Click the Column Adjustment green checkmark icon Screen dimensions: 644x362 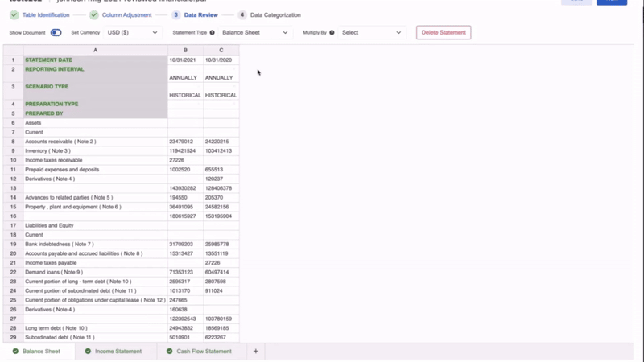[94, 14]
